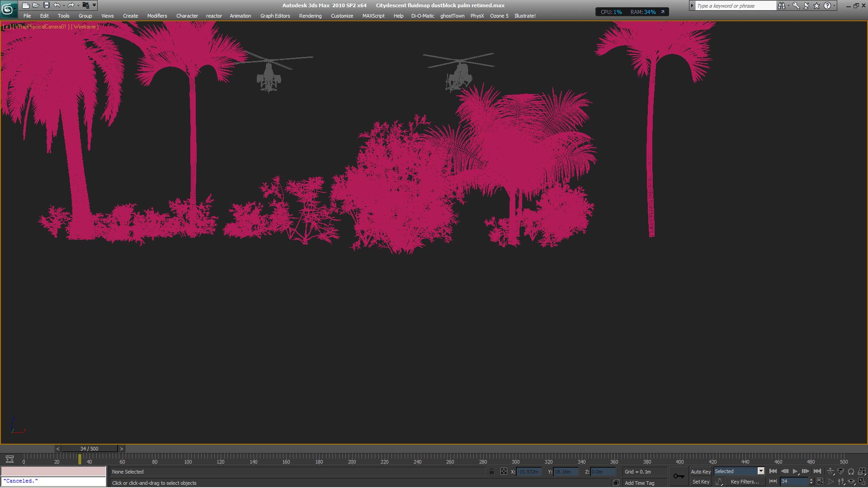This screenshot has height=488, width=868.
Task: Toggle Absolute/Offset transform type-in mode
Action: (x=504, y=471)
